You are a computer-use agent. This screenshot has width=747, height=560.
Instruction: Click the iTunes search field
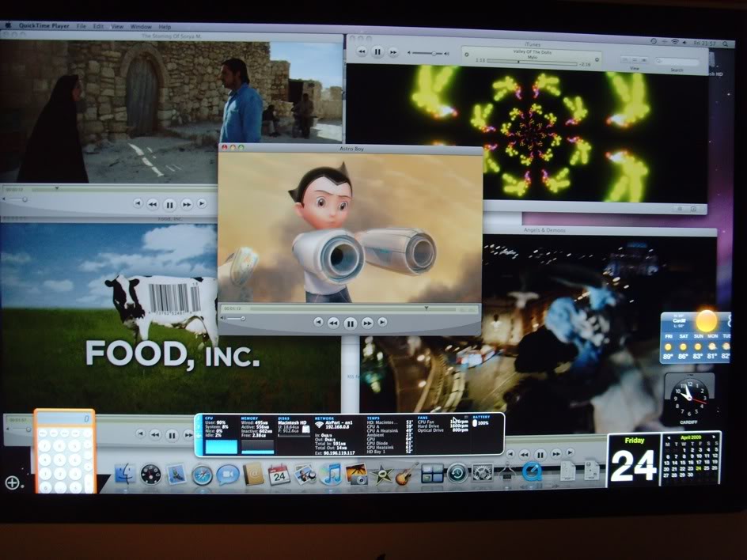coord(677,62)
